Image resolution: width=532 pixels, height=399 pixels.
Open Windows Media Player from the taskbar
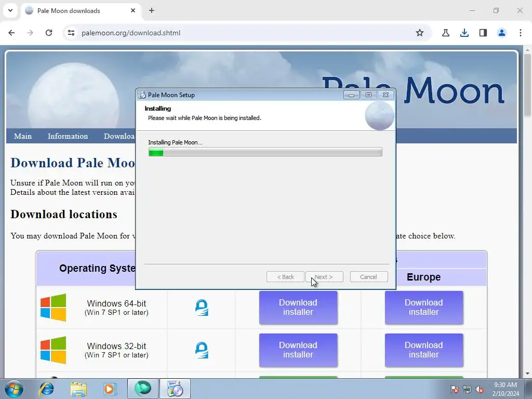[x=110, y=389]
